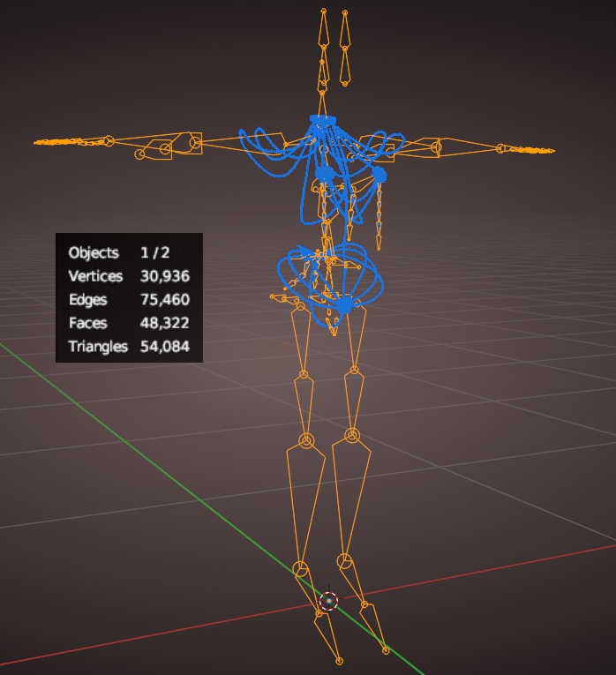Click the Objects 1 / 2 statistic

coord(119,252)
